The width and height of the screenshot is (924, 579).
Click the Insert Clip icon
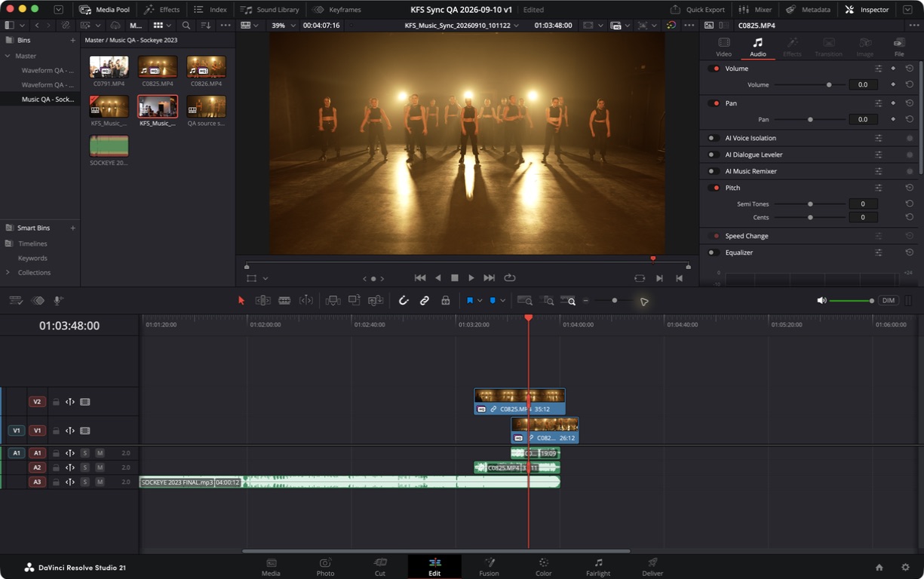333,300
